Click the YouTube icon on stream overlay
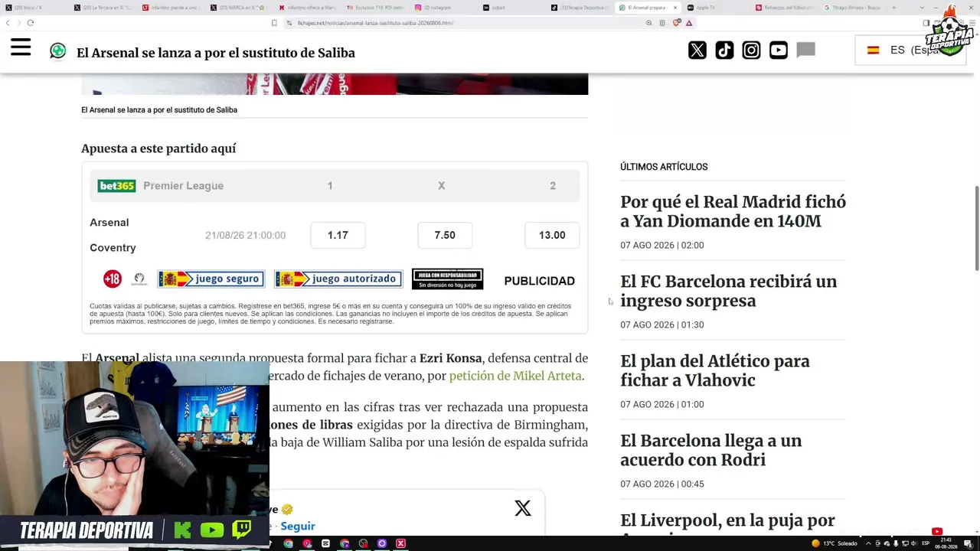 pyautogui.click(x=212, y=530)
